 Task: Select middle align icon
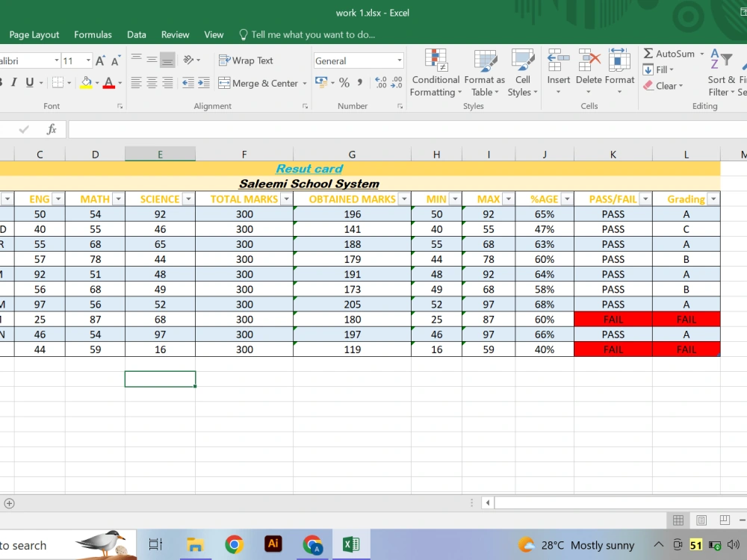152,60
